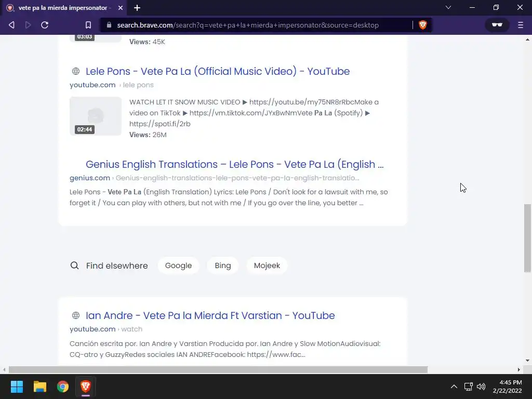Open a new tab with plus
Image resolution: width=532 pixels, height=399 pixels.
click(x=137, y=8)
